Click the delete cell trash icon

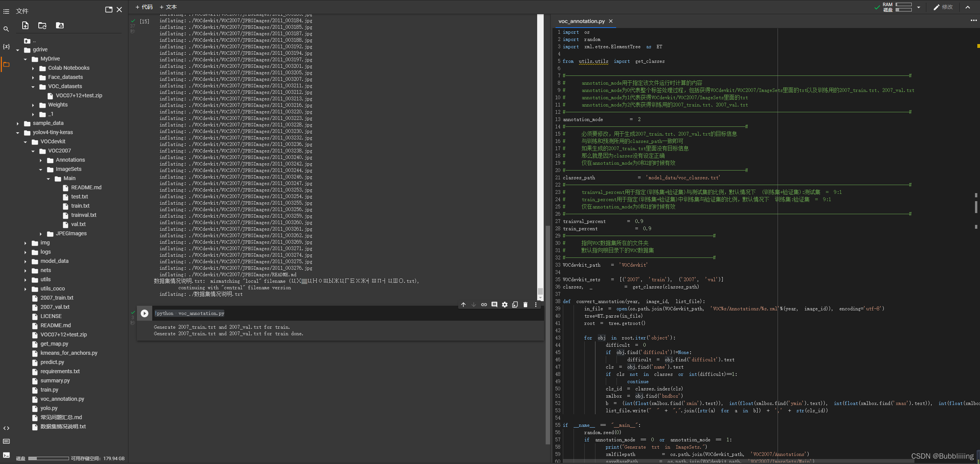point(525,305)
